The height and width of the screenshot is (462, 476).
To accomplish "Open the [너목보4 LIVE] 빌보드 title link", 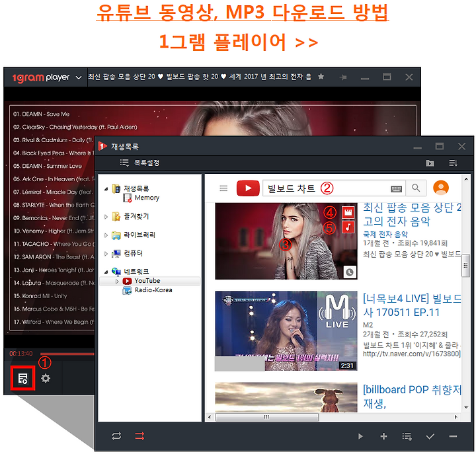I will coord(412,305).
